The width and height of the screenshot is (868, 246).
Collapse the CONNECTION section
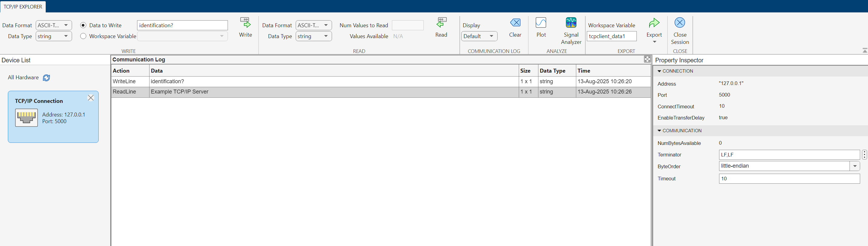pyautogui.click(x=659, y=71)
